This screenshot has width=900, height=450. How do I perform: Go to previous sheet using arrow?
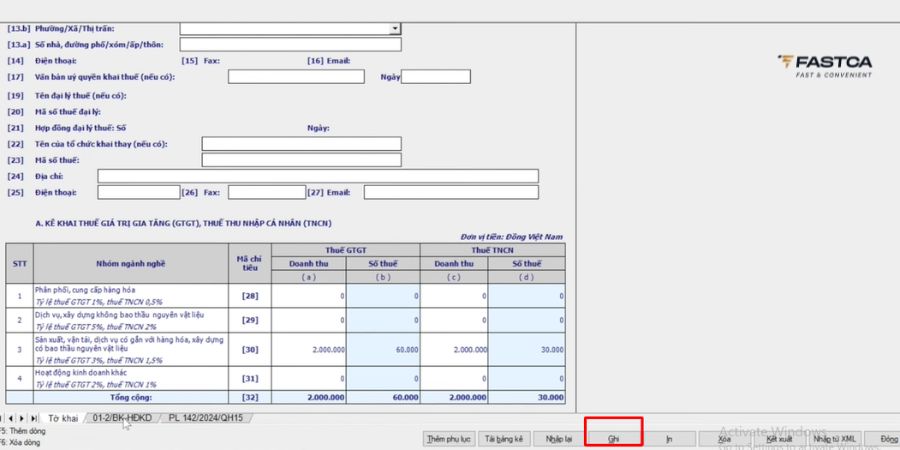12,418
